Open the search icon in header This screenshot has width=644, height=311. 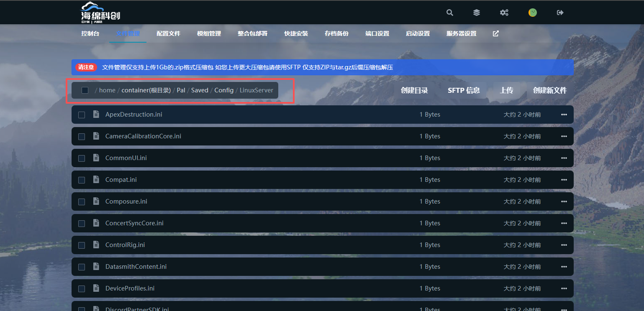450,13
